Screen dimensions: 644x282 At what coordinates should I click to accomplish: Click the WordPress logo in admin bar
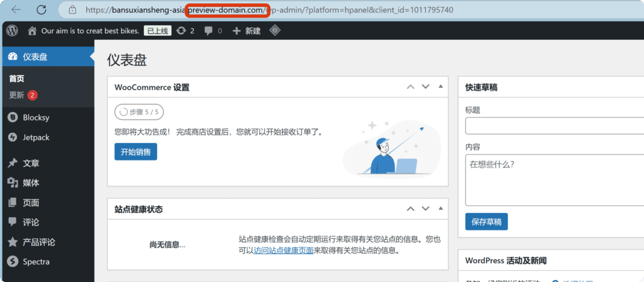(x=13, y=30)
